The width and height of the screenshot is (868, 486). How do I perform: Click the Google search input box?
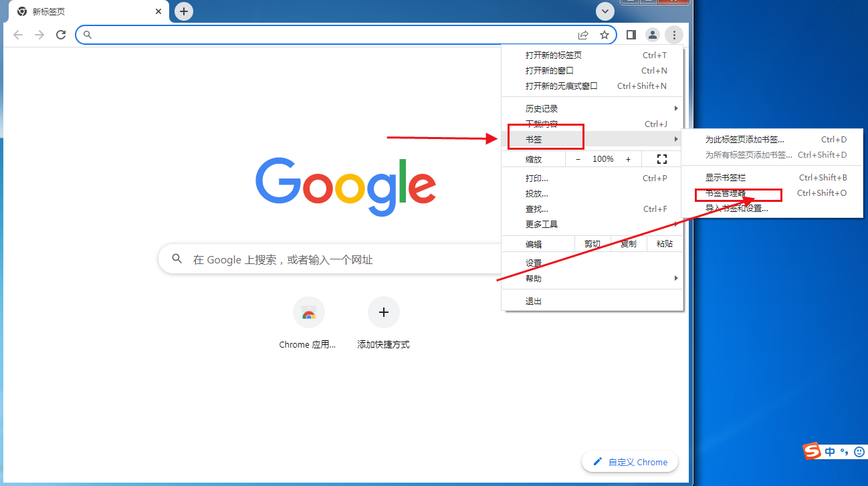click(x=331, y=259)
